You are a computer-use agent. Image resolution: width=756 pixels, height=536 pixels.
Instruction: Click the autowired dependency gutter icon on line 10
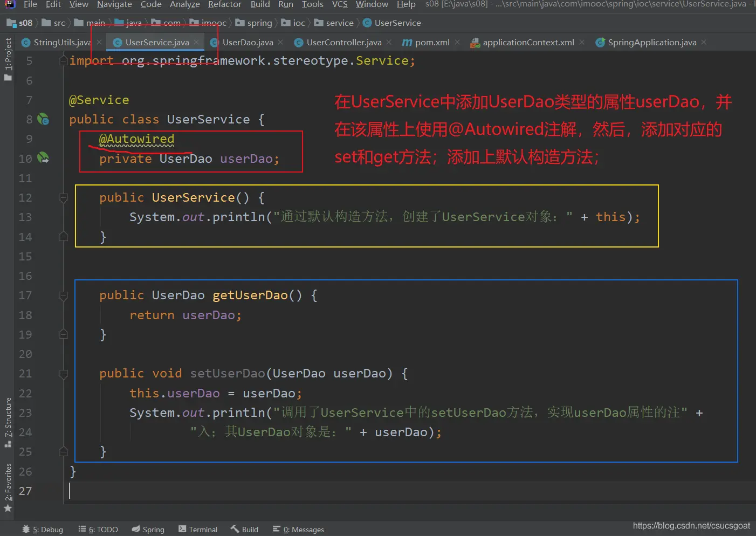point(43,158)
